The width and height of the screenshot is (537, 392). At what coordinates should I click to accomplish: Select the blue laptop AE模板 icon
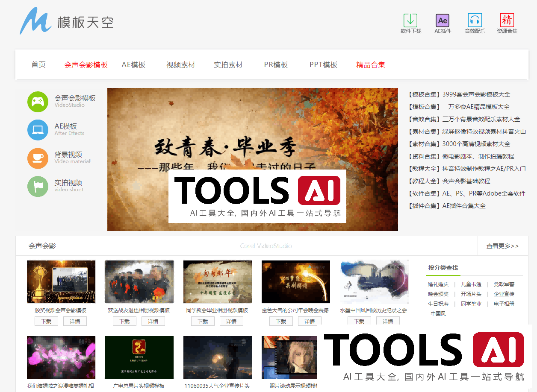[x=38, y=130]
